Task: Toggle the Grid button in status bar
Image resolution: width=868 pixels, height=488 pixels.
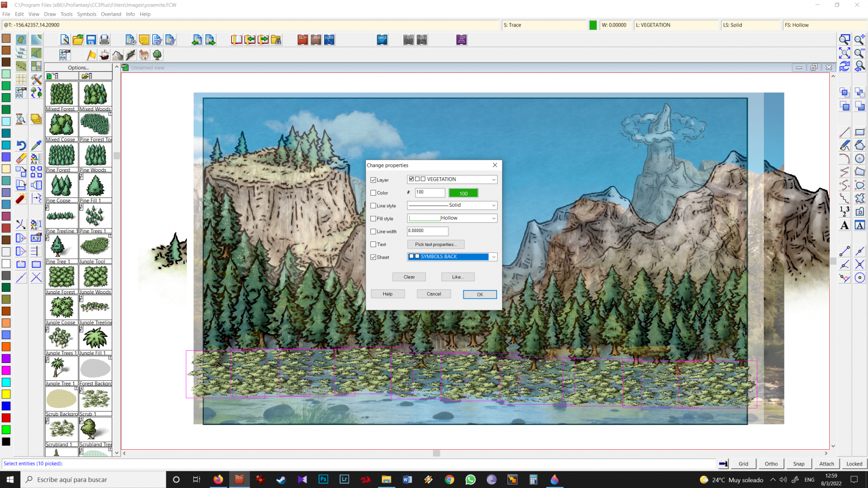Action: [x=744, y=464]
